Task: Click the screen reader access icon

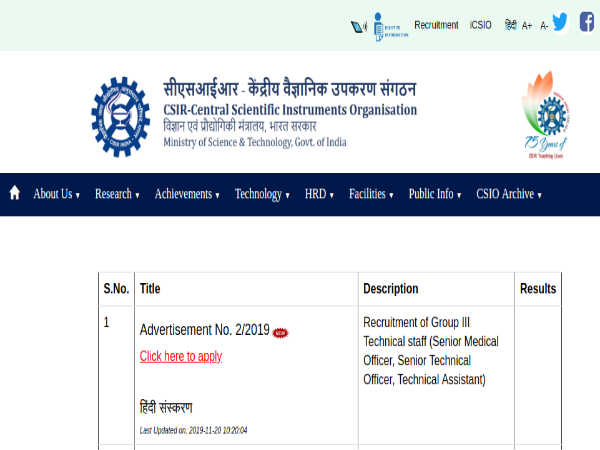Action: click(359, 26)
